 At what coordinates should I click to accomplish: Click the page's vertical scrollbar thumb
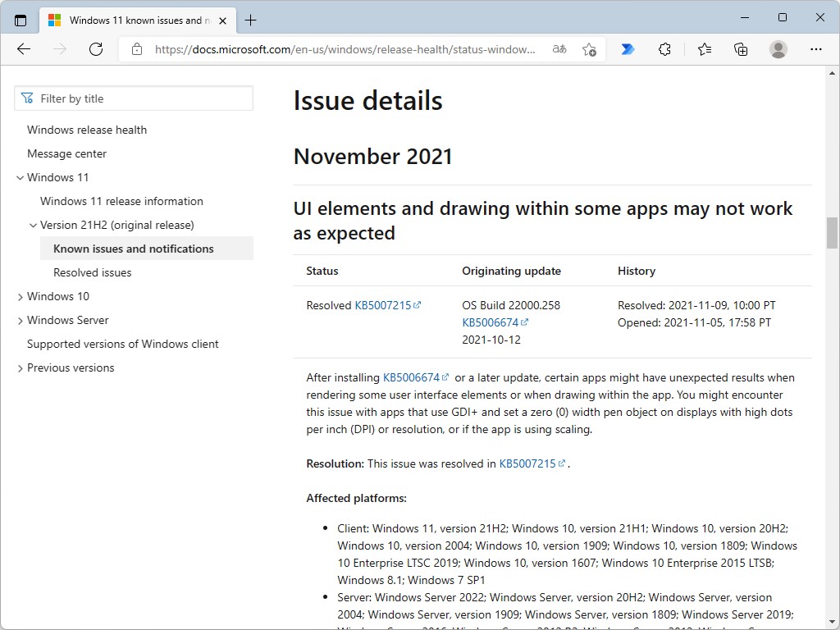832,233
